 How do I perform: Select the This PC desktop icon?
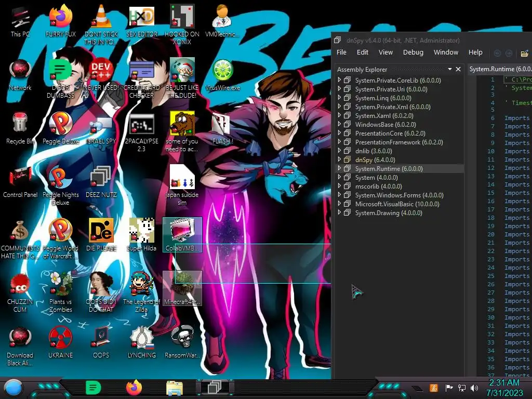coord(20,21)
